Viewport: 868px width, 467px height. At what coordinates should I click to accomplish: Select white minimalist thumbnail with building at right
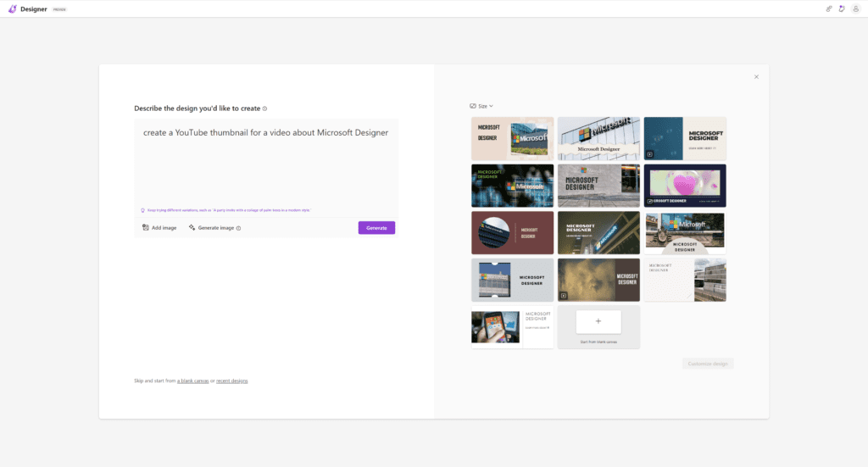(685, 280)
